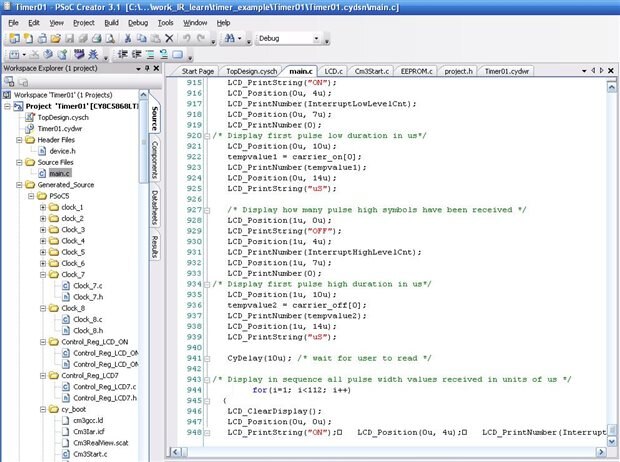Open the Build menu
This screenshot has width=620, height=462.
[x=111, y=21]
